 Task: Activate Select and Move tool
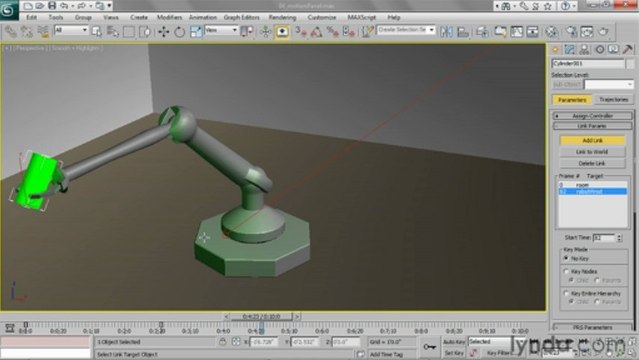tap(164, 31)
